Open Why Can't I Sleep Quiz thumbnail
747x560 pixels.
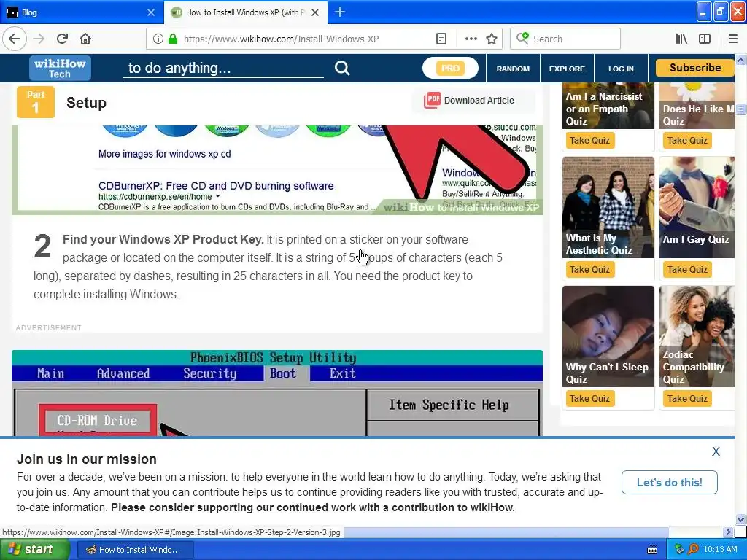(608, 336)
